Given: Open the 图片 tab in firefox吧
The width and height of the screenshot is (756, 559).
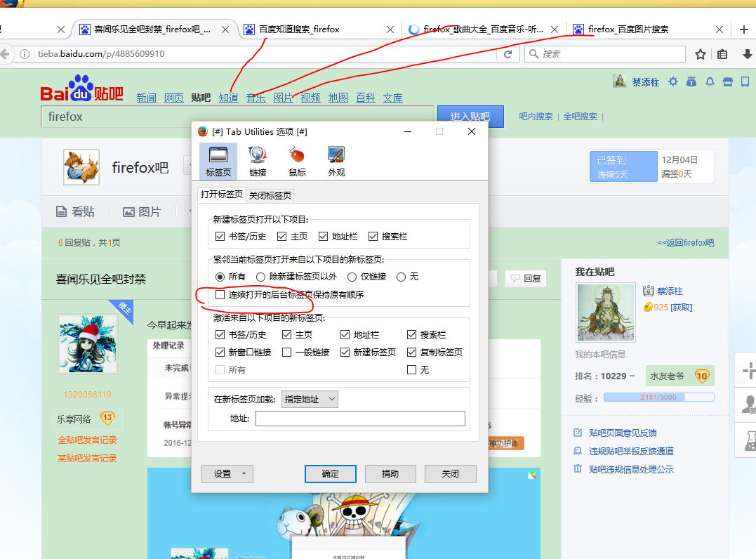Looking at the screenshot, I should tap(142, 212).
